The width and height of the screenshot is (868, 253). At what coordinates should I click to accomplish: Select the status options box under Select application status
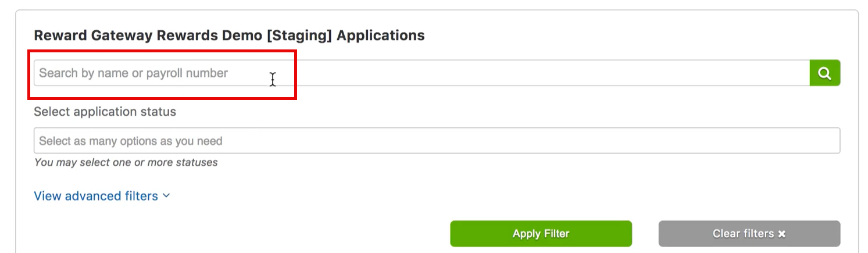[436, 141]
